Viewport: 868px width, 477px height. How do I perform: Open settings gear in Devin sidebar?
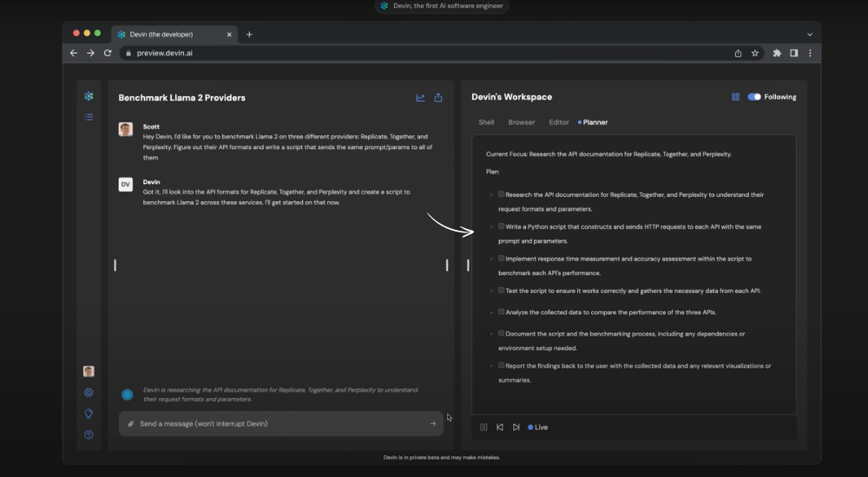click(x=89, y=392)
